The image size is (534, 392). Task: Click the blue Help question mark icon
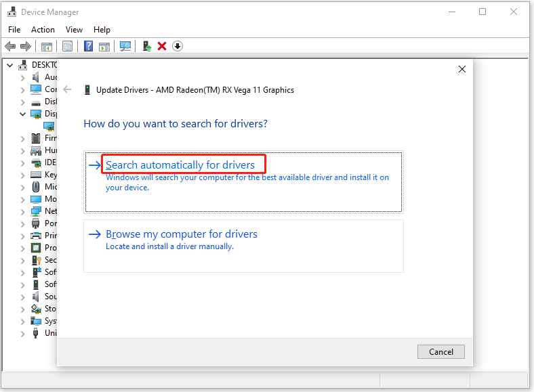pos(89,46)
